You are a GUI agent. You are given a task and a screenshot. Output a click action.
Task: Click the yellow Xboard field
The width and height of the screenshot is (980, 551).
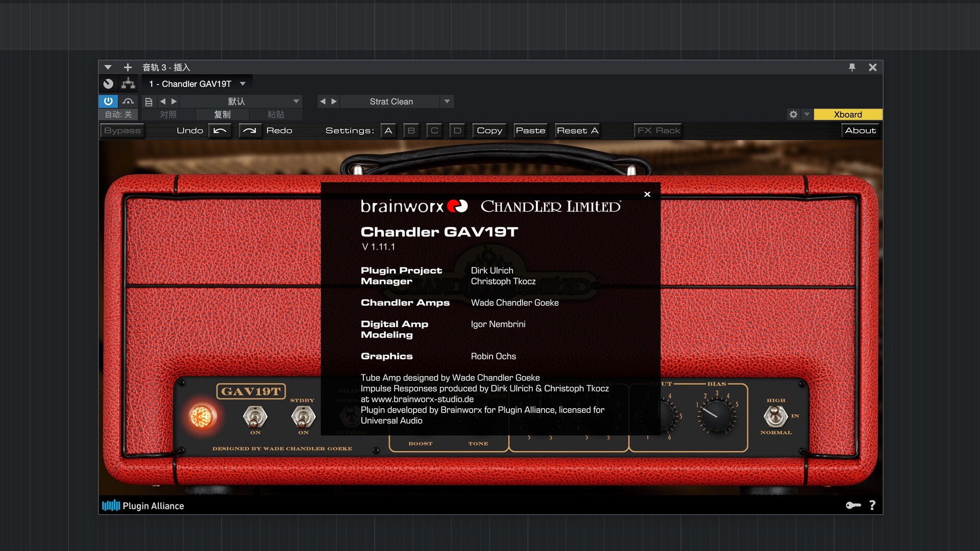coord(848,115)
